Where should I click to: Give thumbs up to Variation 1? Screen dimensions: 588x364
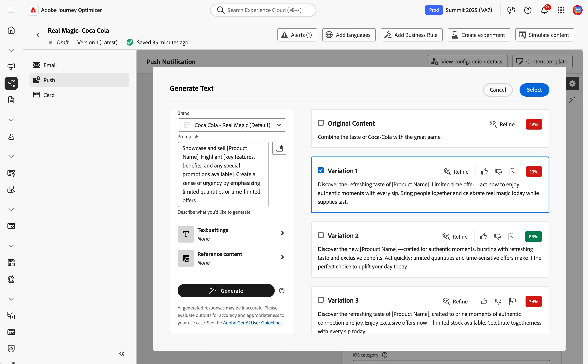484,172
